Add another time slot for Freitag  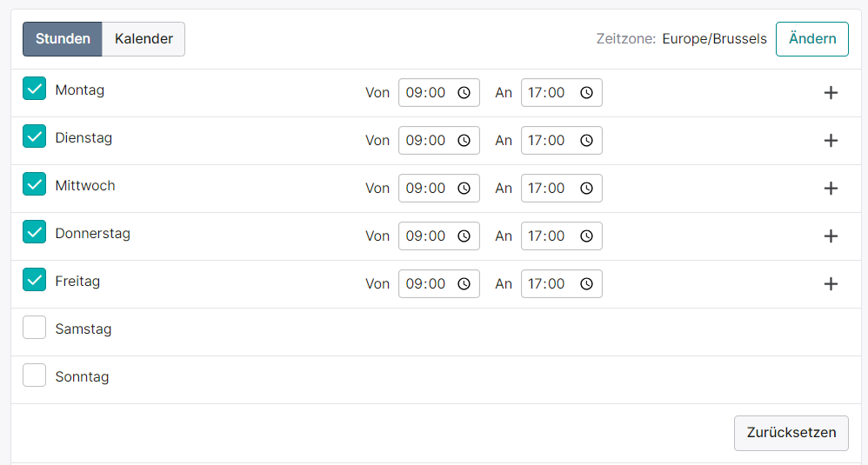pyautogui.click(x=831, y=284)
